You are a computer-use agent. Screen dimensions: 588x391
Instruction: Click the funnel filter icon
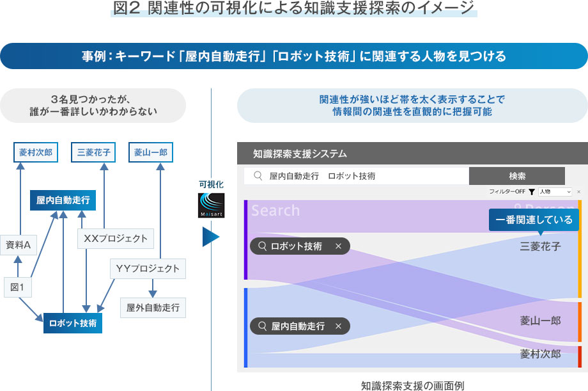pyautogui.click(x=532, y=191)
